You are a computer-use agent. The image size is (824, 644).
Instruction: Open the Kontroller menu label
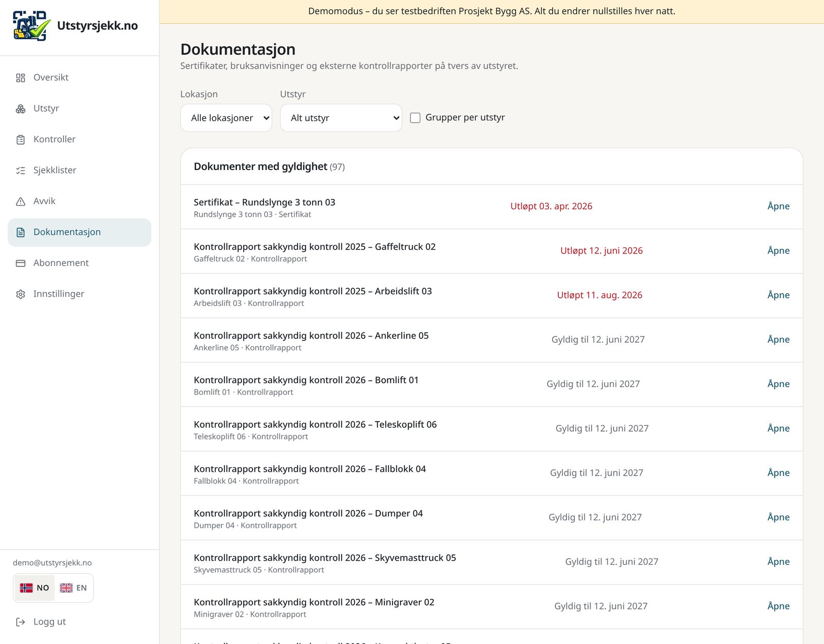(55, 139)
